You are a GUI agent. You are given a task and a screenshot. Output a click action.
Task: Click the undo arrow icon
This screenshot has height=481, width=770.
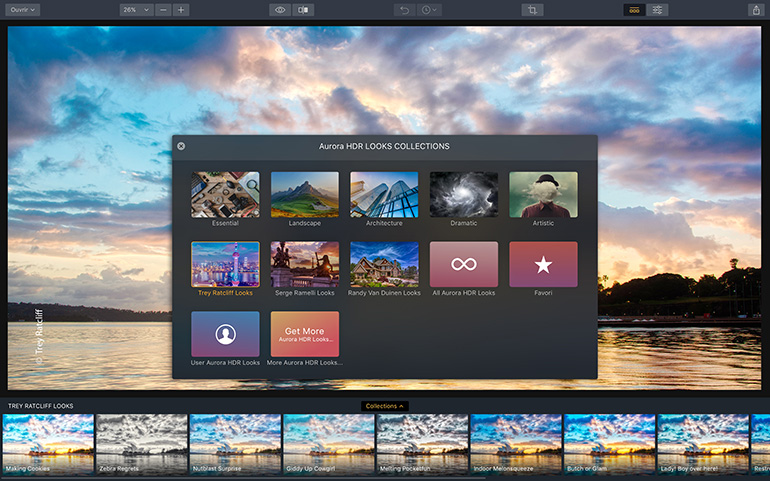point(405,9)
